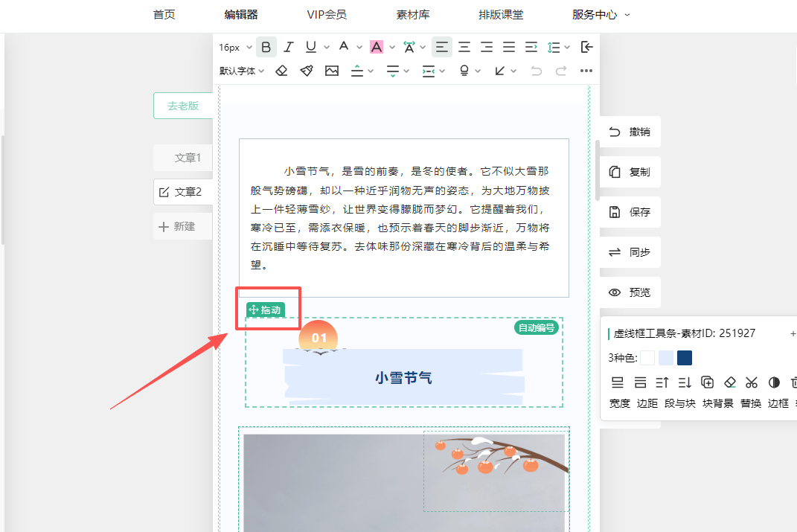This screenshot has width=797, height=532.
Task: Open the VIP会员 menu item
Action: (327, 14)
